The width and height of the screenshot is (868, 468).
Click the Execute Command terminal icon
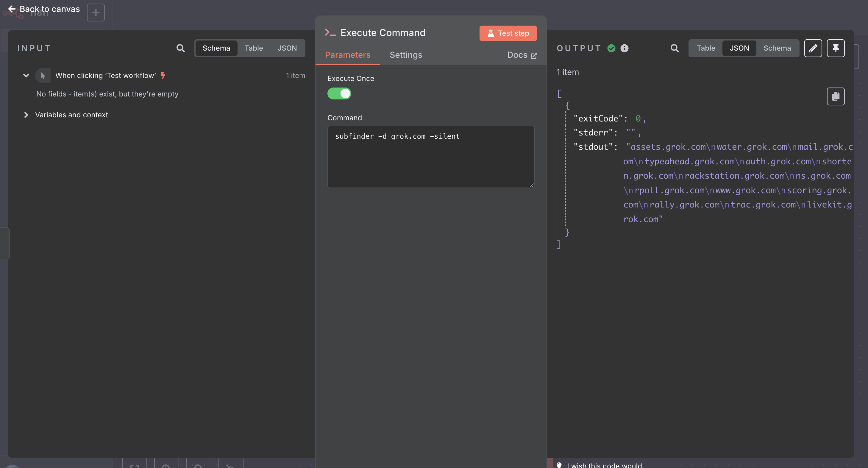330,33
